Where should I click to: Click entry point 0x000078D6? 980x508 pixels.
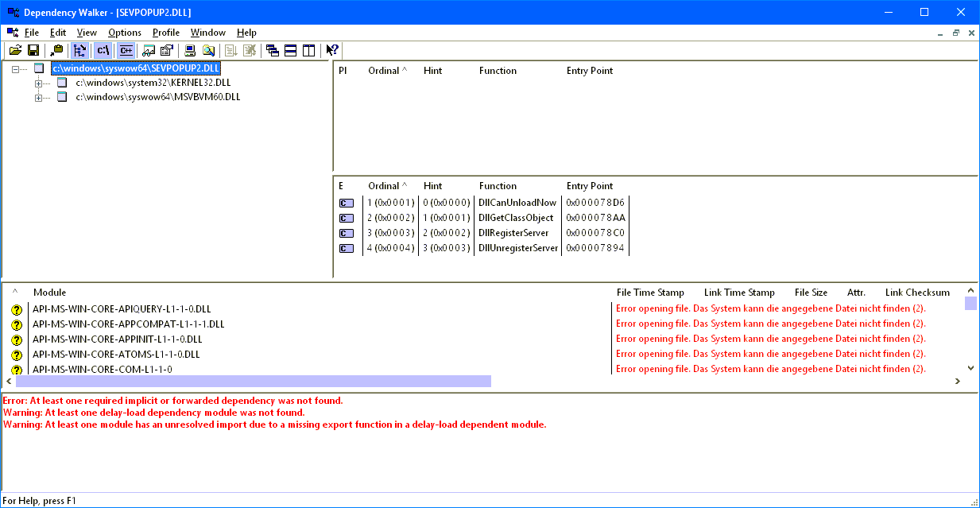point(595,203)
